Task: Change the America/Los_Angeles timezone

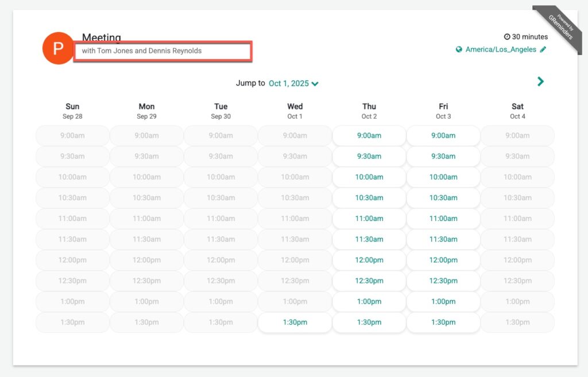Action: click(x=501, y=49)
